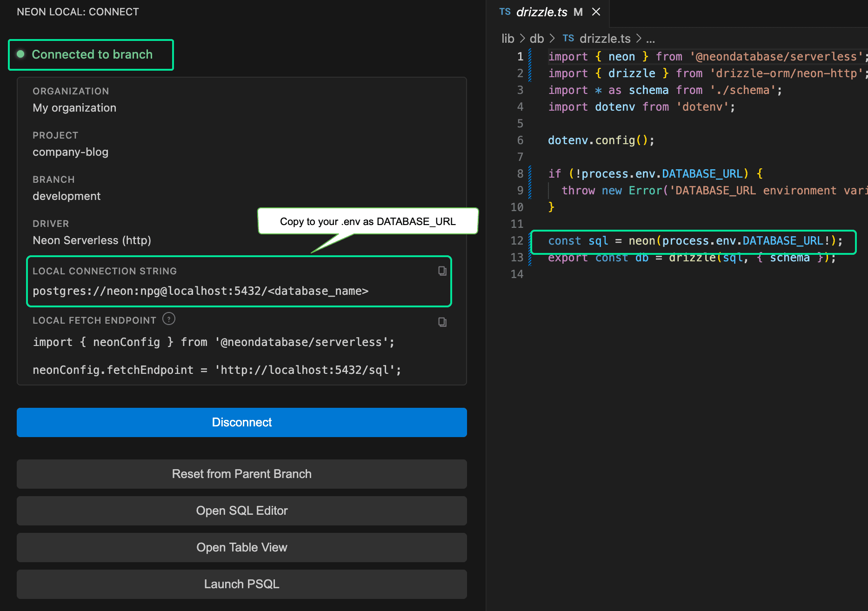Open Table View for the branch
Image resolution: width=868 pixels, height=611 pixels.
click(x=241, y=547)
